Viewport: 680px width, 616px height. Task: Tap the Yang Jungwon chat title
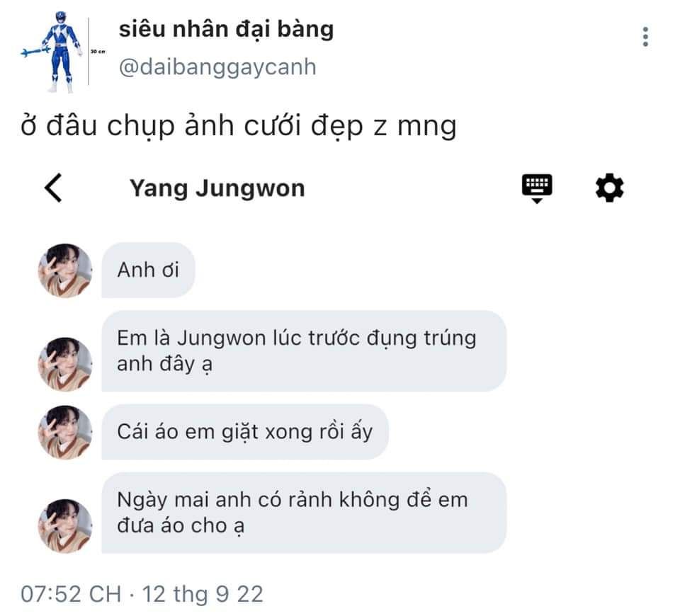(217, 188)
